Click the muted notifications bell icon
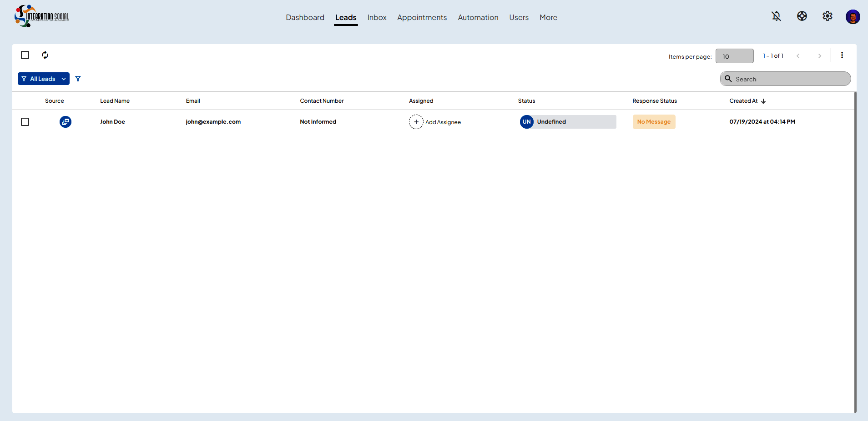The width and height of the screenshot is (868, 421). tap(776, 16)
